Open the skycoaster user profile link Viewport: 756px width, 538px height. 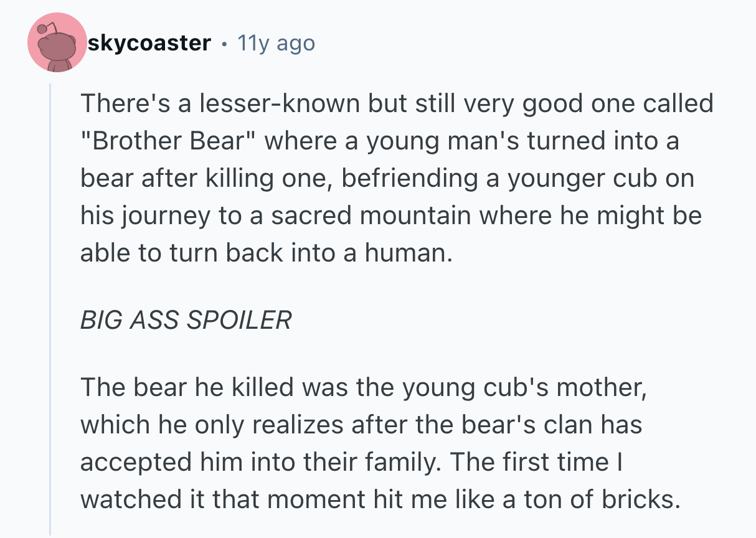point(149,43)
